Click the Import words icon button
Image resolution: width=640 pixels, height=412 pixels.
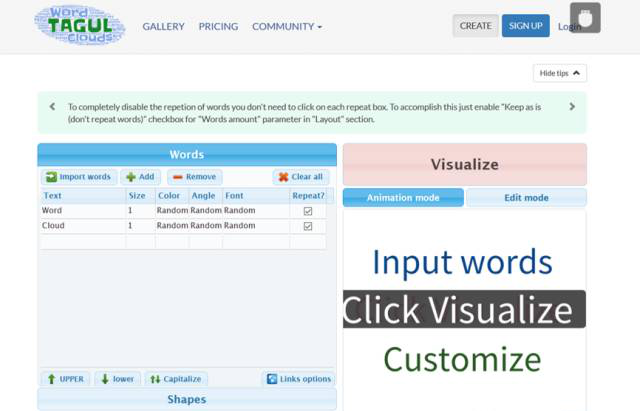[x=78, y=177]
